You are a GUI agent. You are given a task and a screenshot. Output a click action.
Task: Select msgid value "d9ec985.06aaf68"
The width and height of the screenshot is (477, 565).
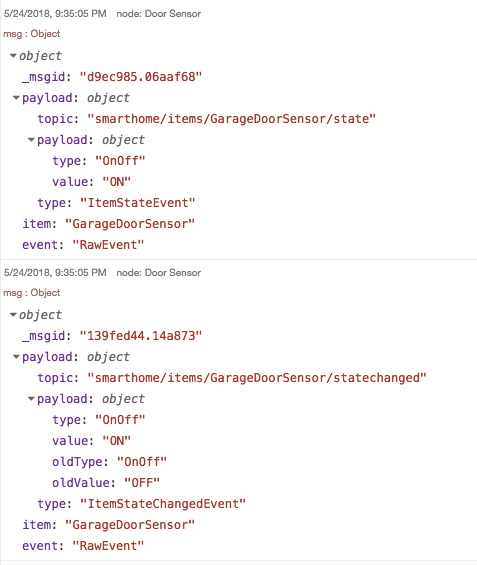[141, 77]
